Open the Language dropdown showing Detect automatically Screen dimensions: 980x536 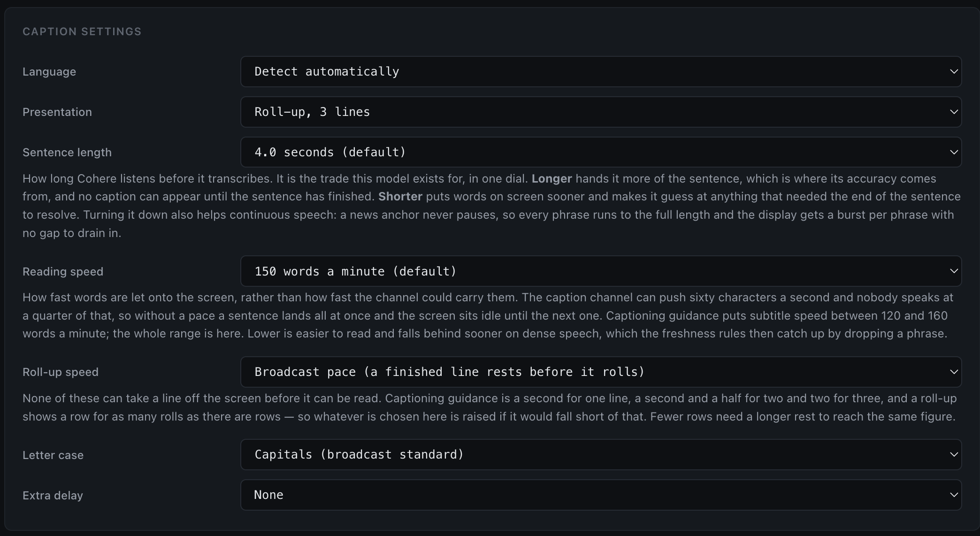click(x=601, y=71)
